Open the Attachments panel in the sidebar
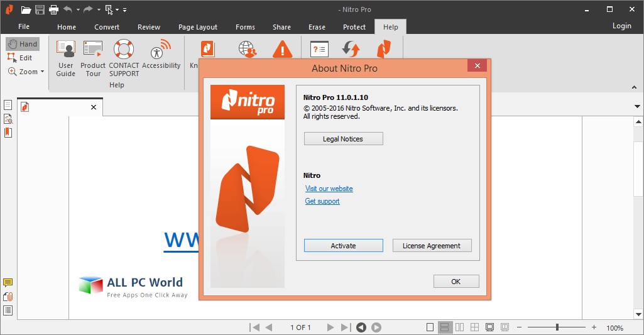Image resolution: width=644 pixels, height=335 pixels. [x=8, y=297]
